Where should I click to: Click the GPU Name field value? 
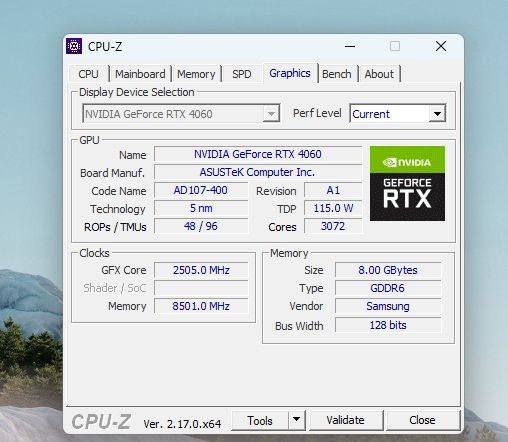click(258, 154)
